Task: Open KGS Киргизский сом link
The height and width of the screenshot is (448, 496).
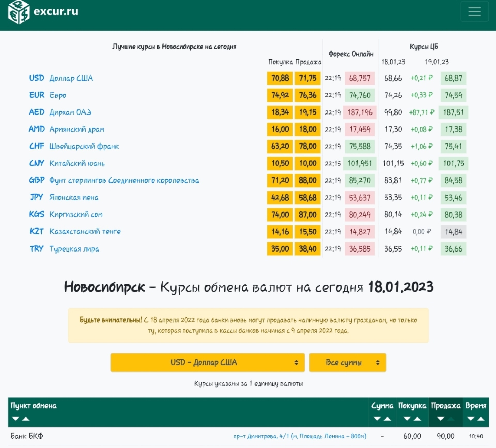Action: 66,215
